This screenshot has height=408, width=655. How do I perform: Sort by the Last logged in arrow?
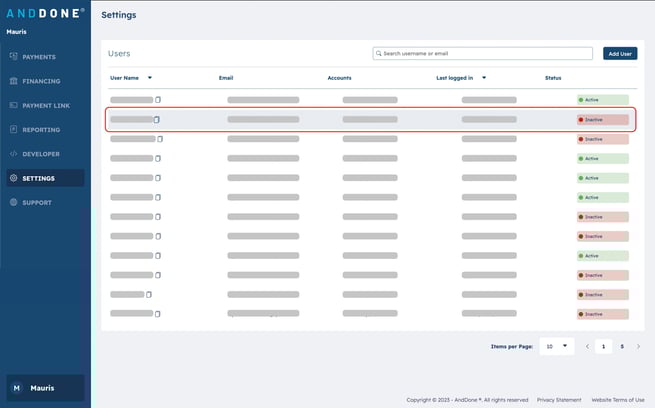(484, 77)
